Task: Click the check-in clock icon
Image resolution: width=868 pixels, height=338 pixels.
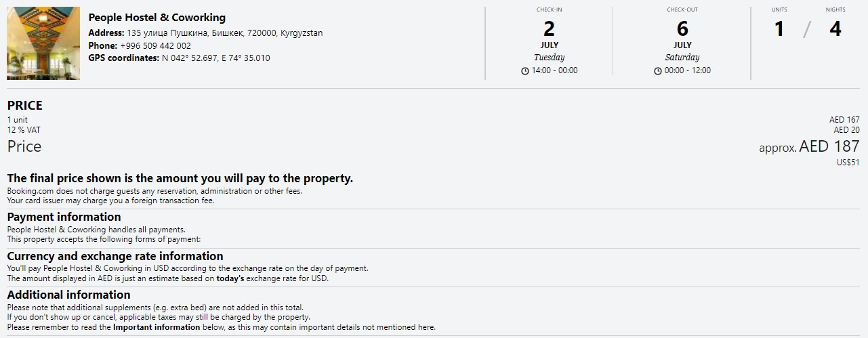Action: coord(525,71)
